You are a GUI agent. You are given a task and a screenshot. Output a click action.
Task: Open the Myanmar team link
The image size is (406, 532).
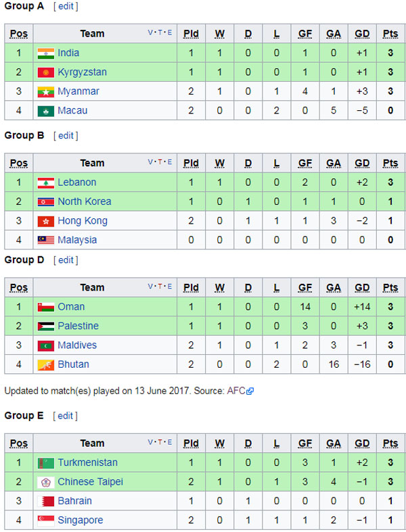click(x=78, y=91)
